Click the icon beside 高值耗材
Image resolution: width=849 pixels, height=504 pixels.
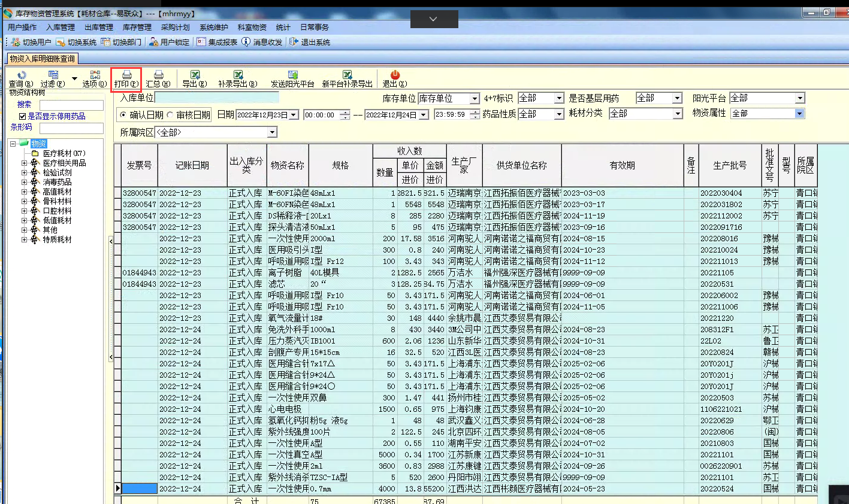point(35,192)
